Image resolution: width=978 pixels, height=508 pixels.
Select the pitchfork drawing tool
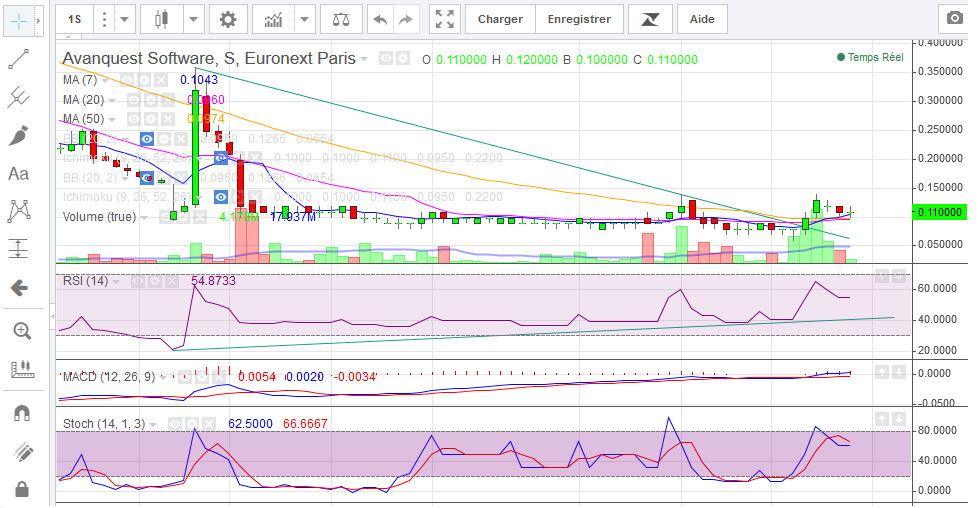click(18, 97)
